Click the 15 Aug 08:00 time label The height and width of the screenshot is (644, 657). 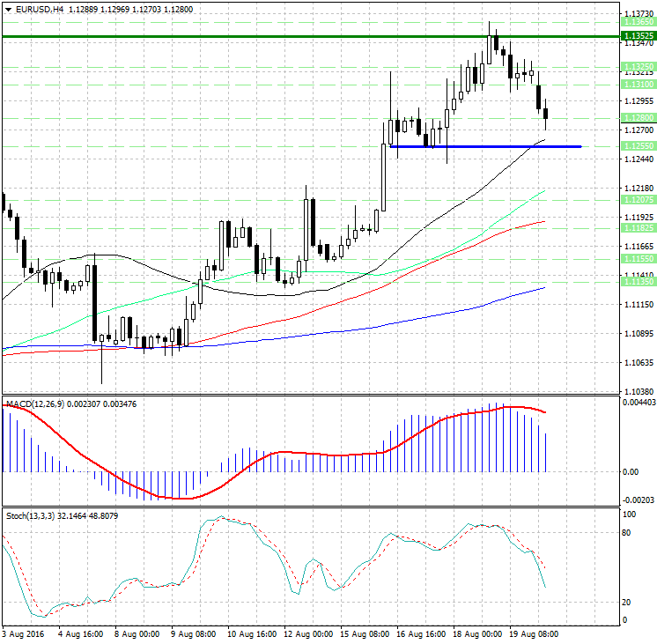tap(366, 633)
